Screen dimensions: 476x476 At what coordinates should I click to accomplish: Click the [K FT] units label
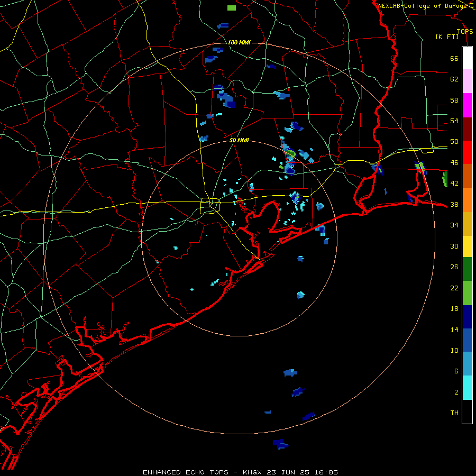coord(447,36)
